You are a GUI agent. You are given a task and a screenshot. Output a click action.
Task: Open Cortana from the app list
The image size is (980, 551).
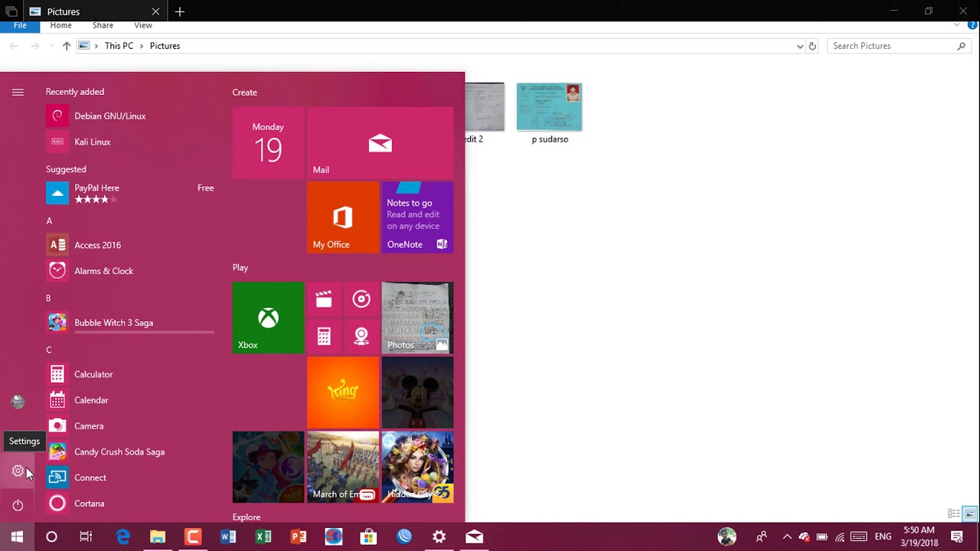coord(130,504)
